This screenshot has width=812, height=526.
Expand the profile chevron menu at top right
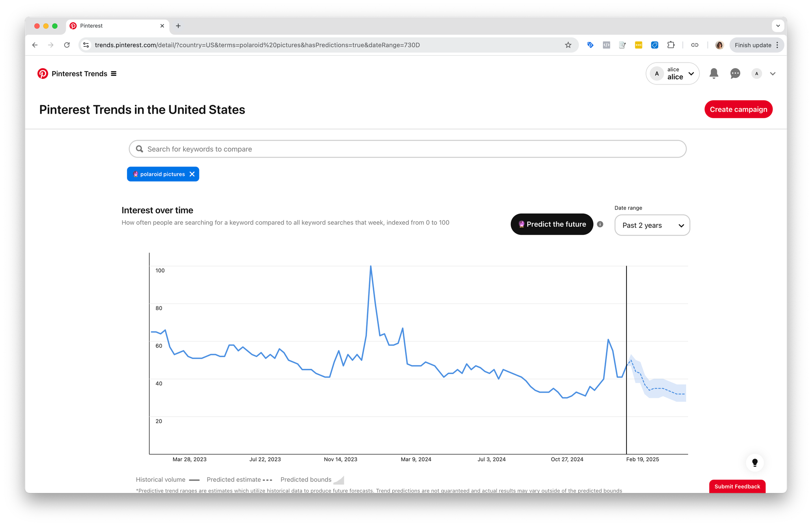point(773,74)
